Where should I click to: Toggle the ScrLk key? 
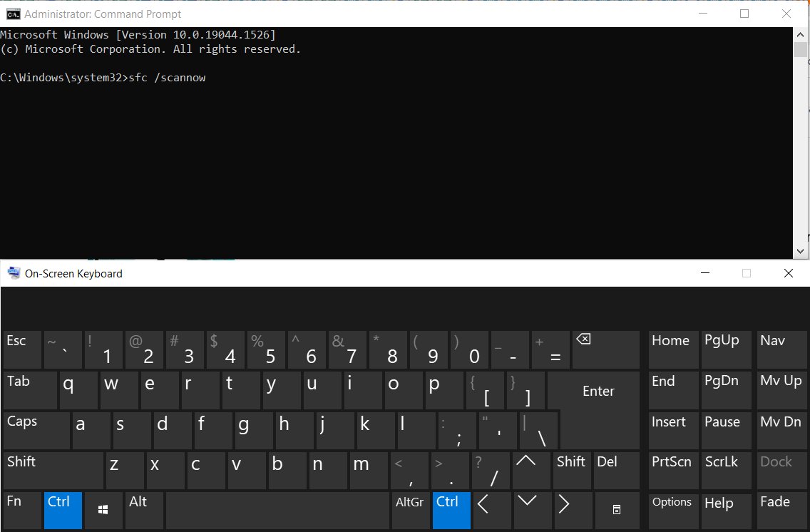726,471
